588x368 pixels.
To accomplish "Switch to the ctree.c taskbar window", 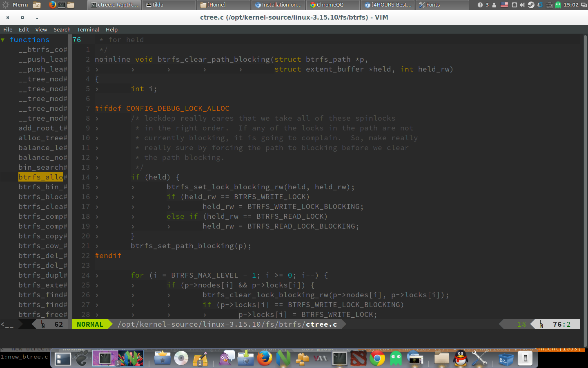I will pos(114,5).
